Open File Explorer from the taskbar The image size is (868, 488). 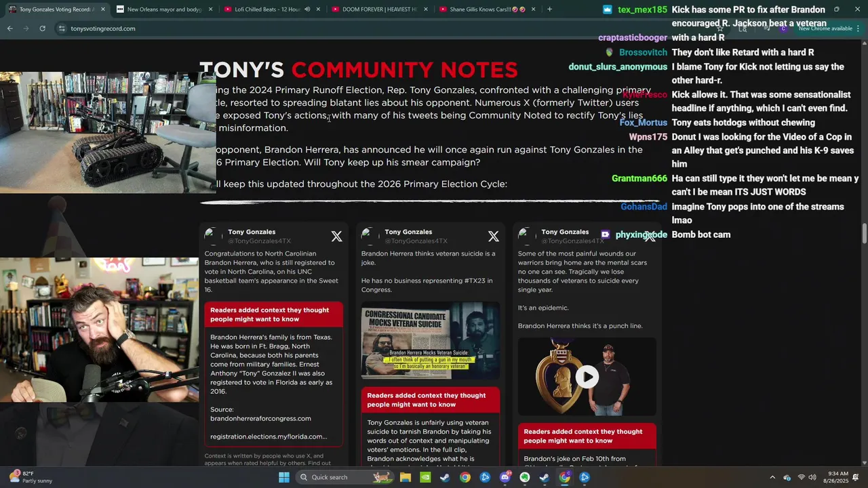[405, 477]
